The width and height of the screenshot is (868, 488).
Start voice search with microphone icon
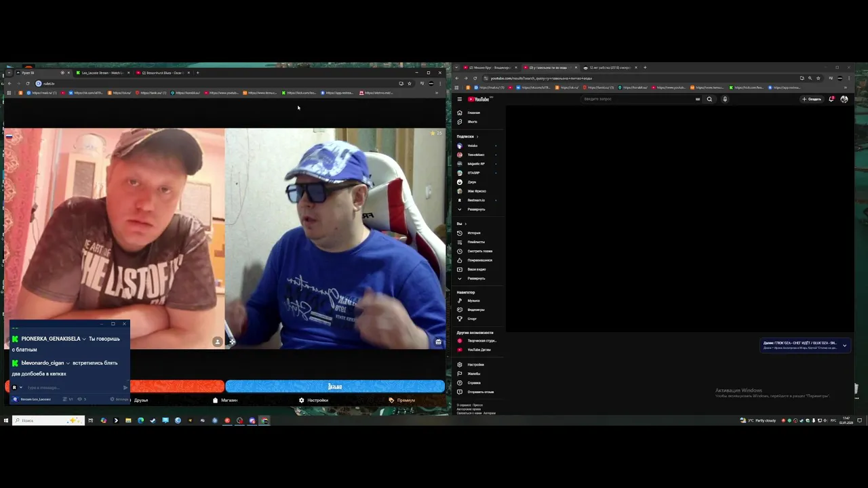click(724, 99)
